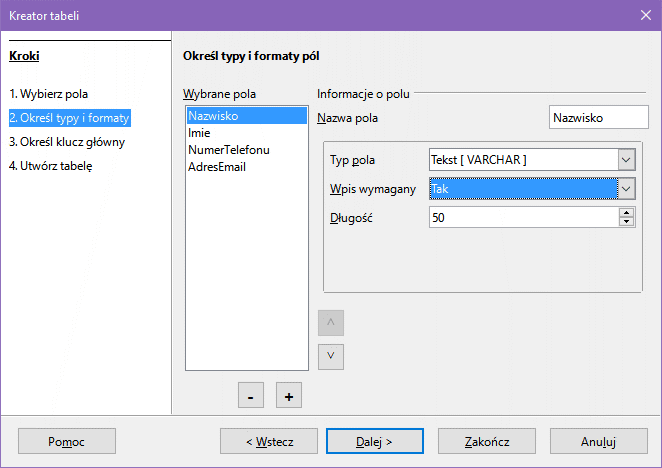Choose NumerTelefonu from the fields list

228,150
